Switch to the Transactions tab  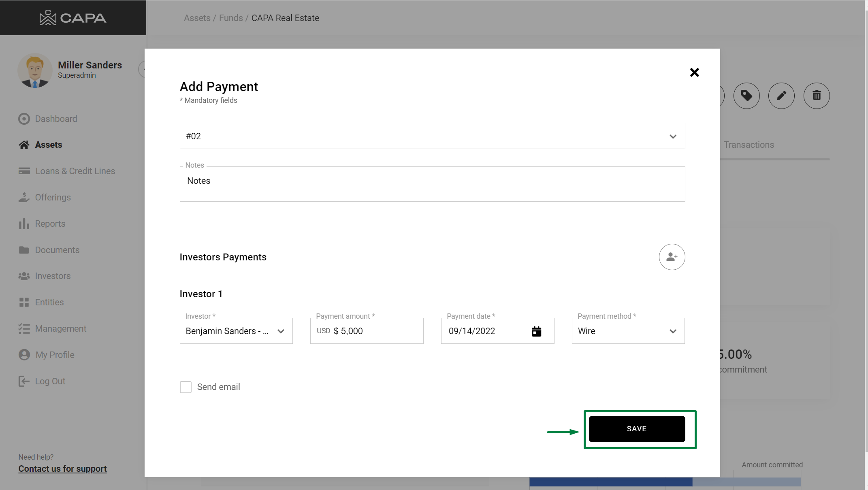pos(749,145)
